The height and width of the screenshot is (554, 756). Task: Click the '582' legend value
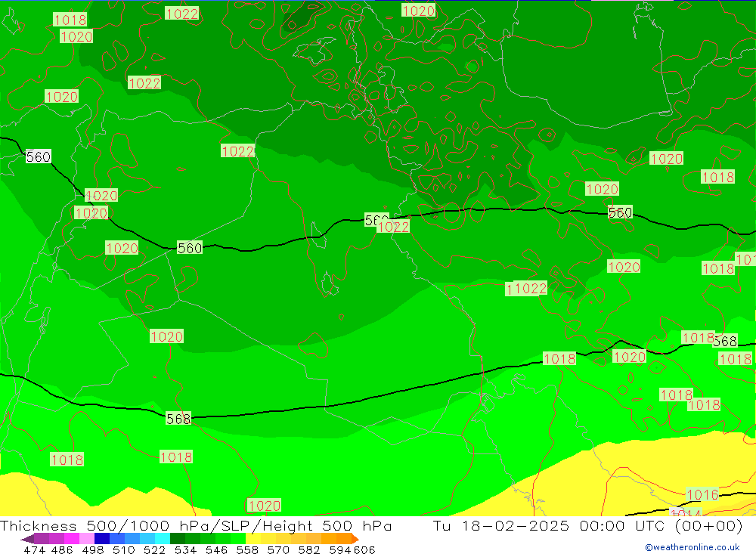309,549
